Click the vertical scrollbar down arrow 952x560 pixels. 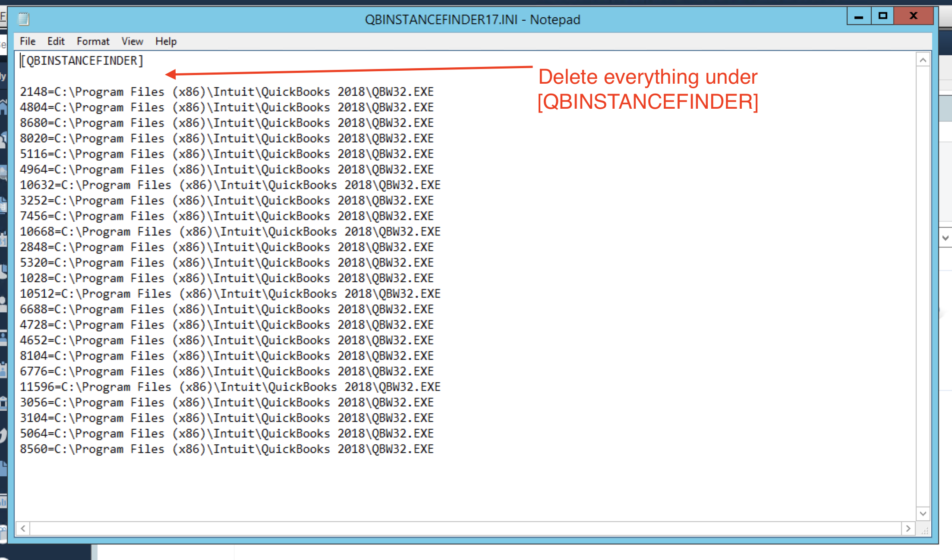coord(923,513)
